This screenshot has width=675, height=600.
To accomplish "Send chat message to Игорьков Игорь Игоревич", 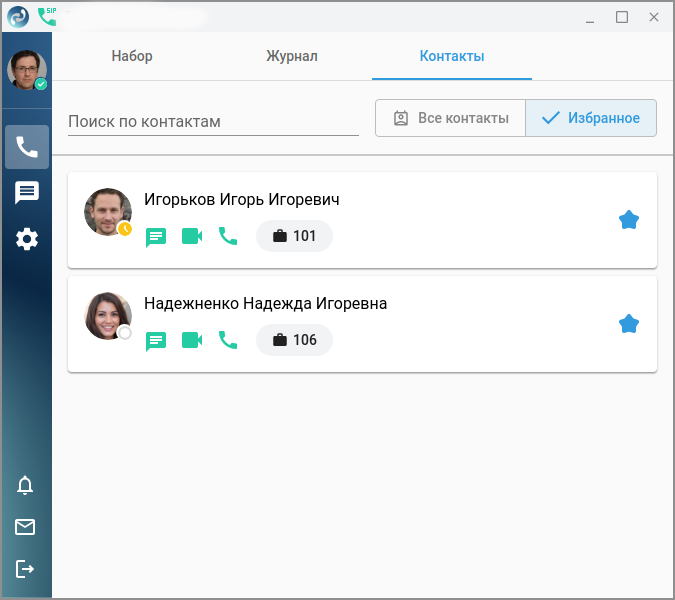I will click(x=156, y=237).
